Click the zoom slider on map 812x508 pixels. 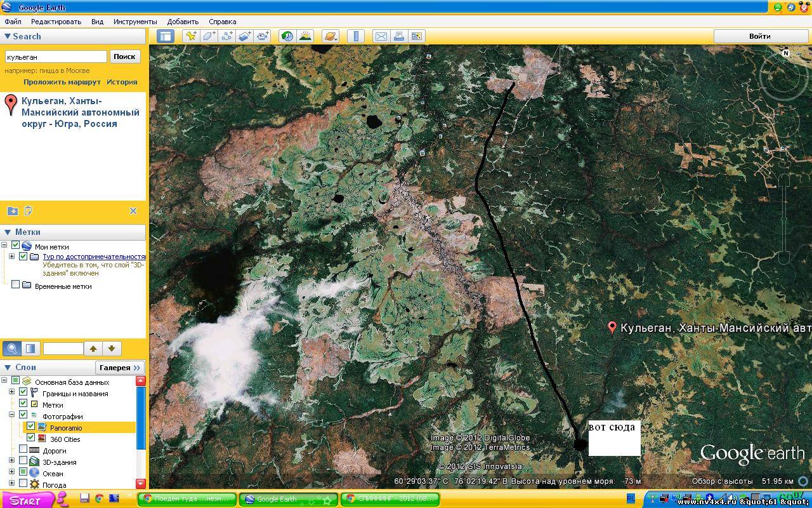click(784, 219)
